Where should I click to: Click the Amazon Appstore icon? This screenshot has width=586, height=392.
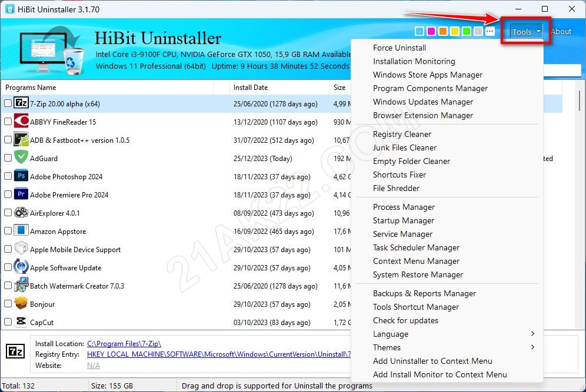[x=21, y=230]
